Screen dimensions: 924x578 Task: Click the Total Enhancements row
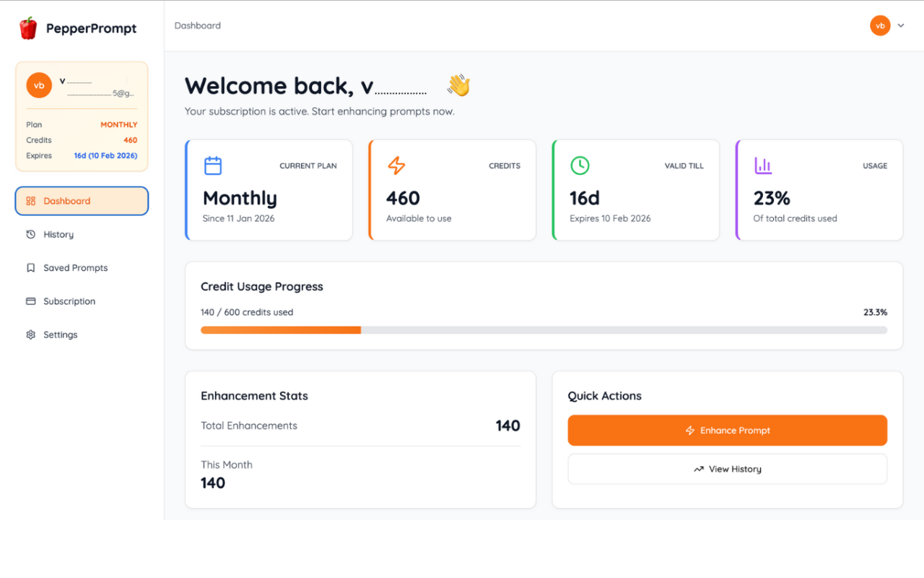(x=360, y=426)
